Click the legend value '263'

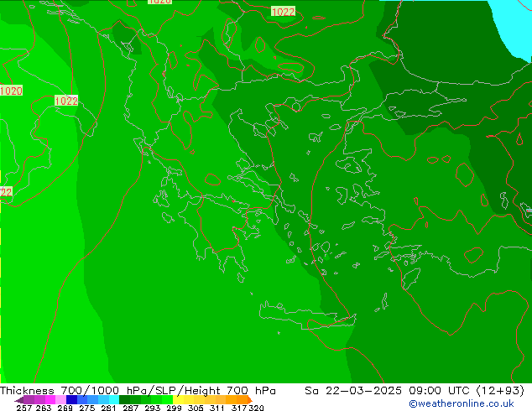click(x=44, y=408)
